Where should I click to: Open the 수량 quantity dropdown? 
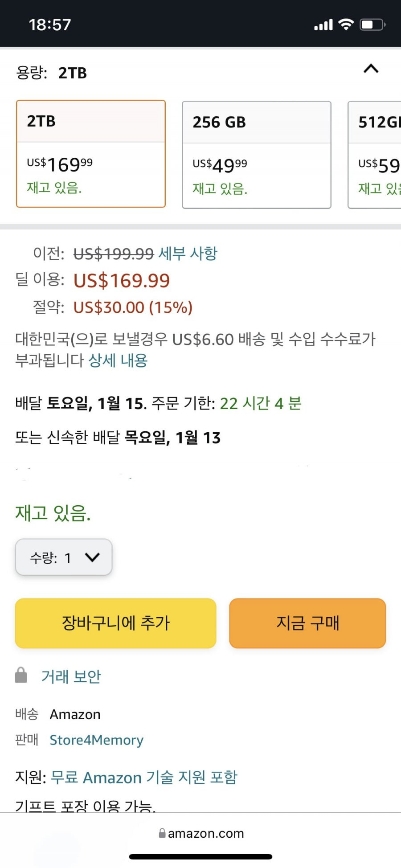coord(64,557)
